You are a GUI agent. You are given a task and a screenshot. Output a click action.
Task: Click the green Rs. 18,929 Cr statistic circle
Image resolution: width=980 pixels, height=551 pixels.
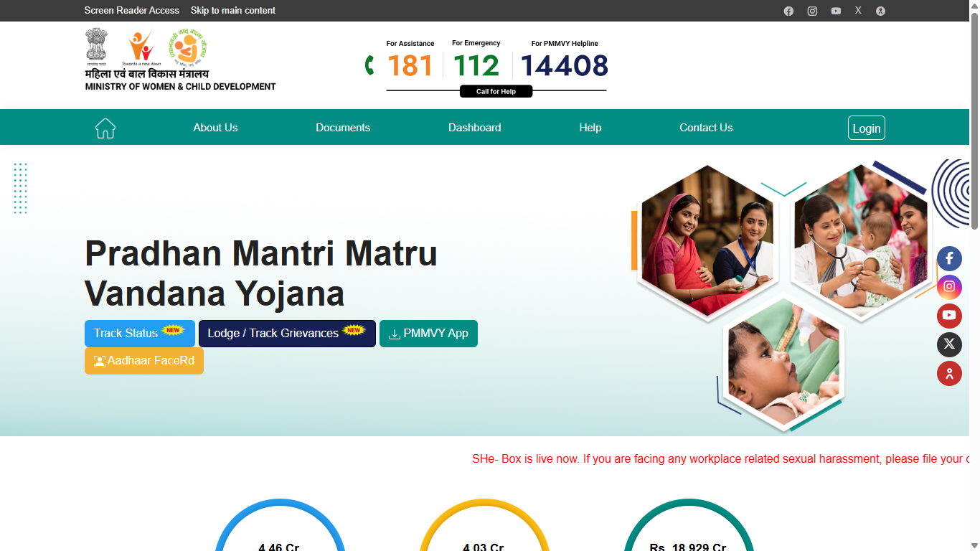coord(689,525)
